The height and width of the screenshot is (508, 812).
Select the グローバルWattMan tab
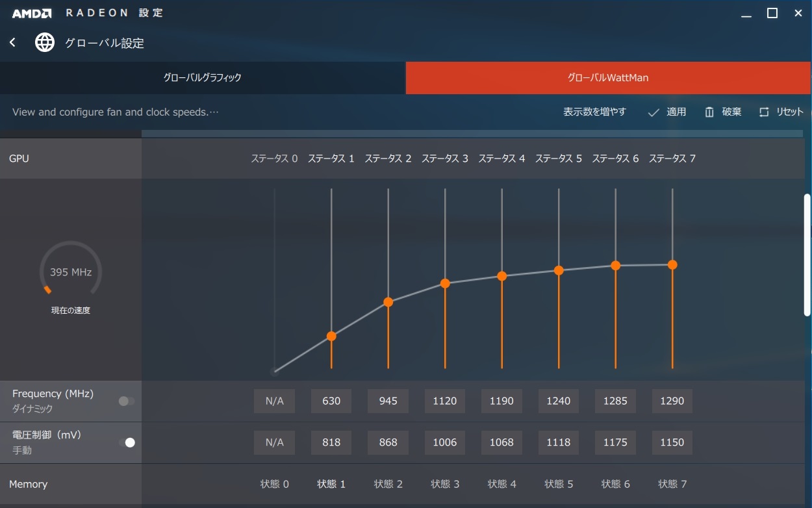tap(608, 78)
